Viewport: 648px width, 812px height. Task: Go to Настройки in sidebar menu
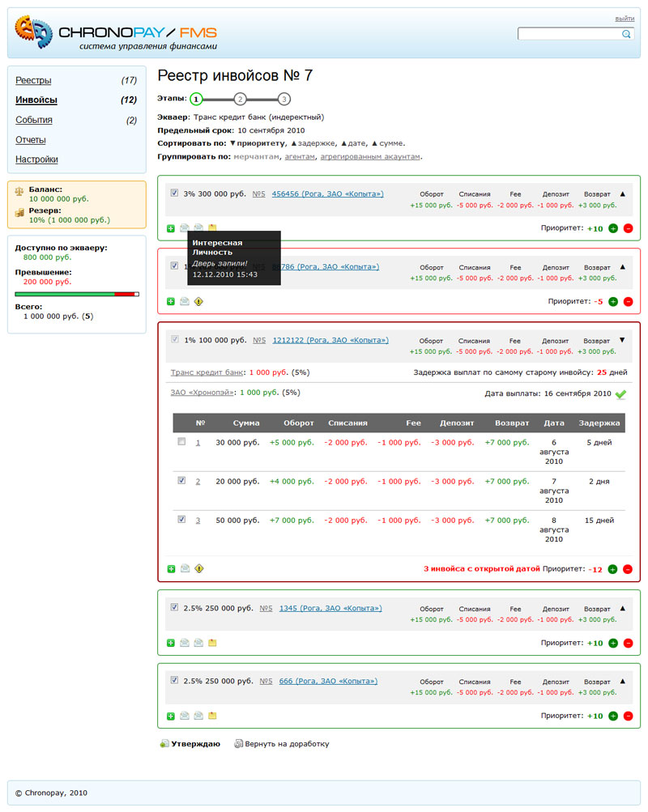pyautogui.click(x=36, y=159)
